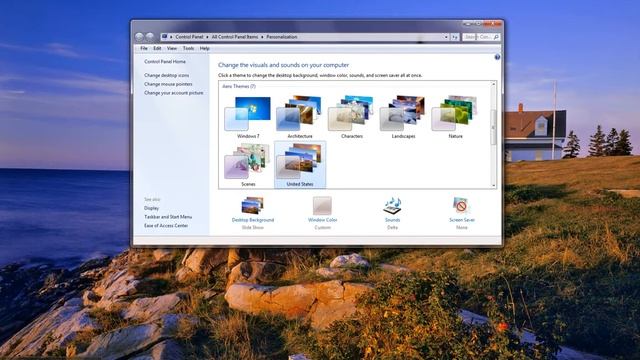Click the refresh button beside address bar
This screenshot has width=640, height=360.
click(455, 37)
